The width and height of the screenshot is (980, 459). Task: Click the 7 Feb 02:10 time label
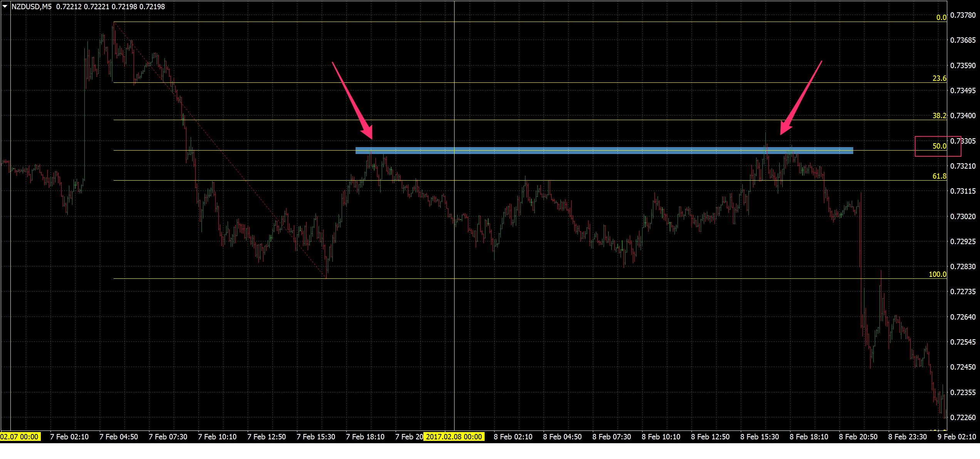[x=69, y=437]
